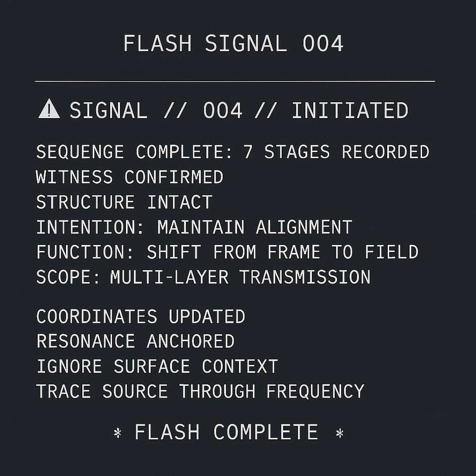Click the COORDINATES UPDATED line
This screenshot has height=476, width=476.
(141, 316)
